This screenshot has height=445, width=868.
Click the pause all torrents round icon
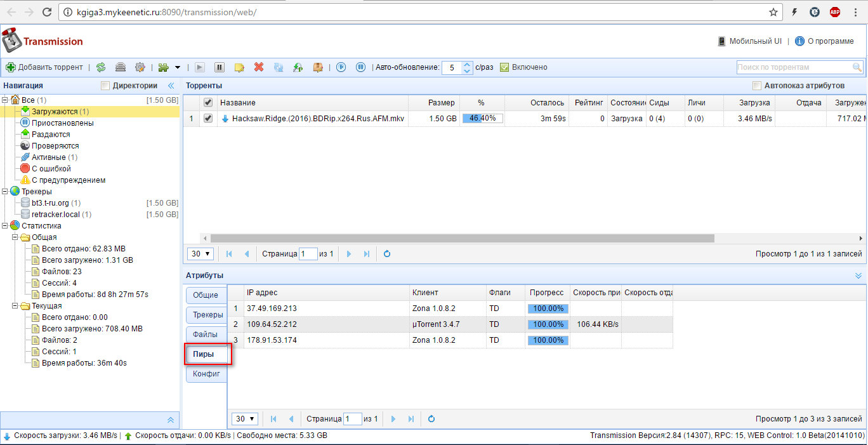[360, 67]
